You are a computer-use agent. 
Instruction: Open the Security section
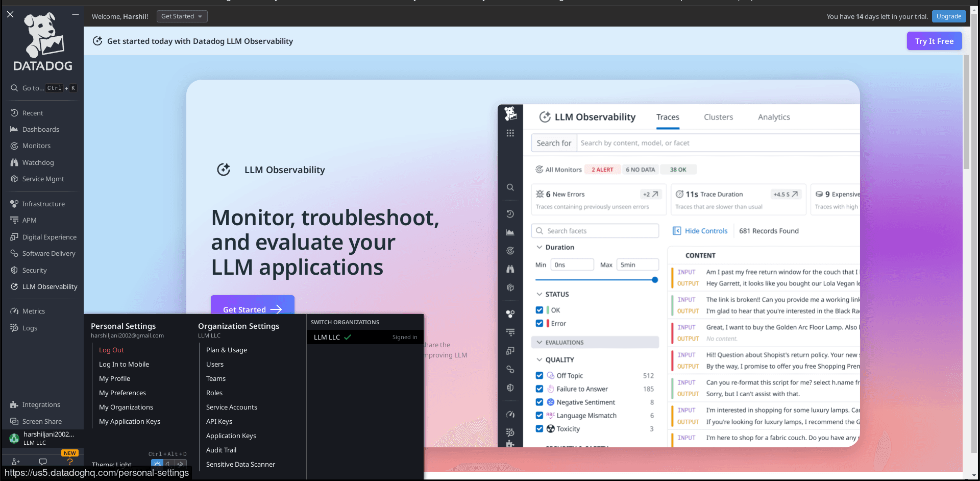[x=34, y=270]
